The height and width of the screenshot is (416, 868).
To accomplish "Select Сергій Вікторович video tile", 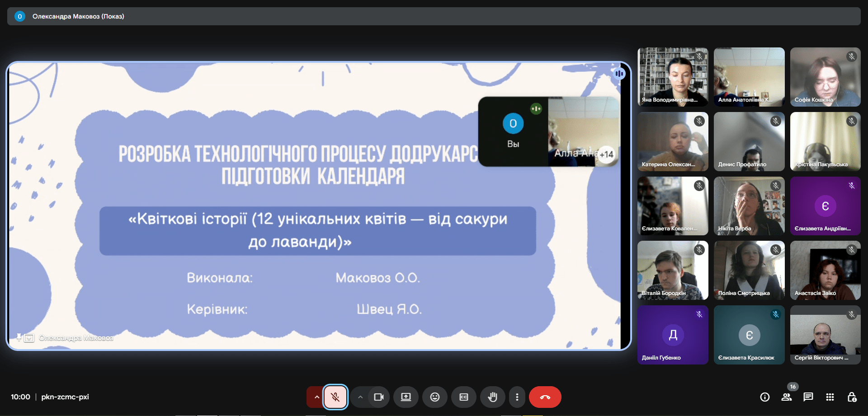I will 825,335.
